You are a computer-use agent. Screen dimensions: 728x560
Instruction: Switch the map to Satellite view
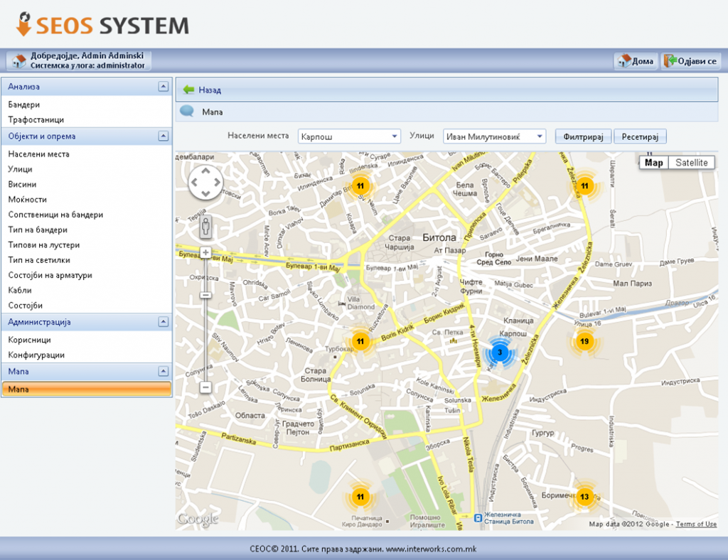click(691, 163)
